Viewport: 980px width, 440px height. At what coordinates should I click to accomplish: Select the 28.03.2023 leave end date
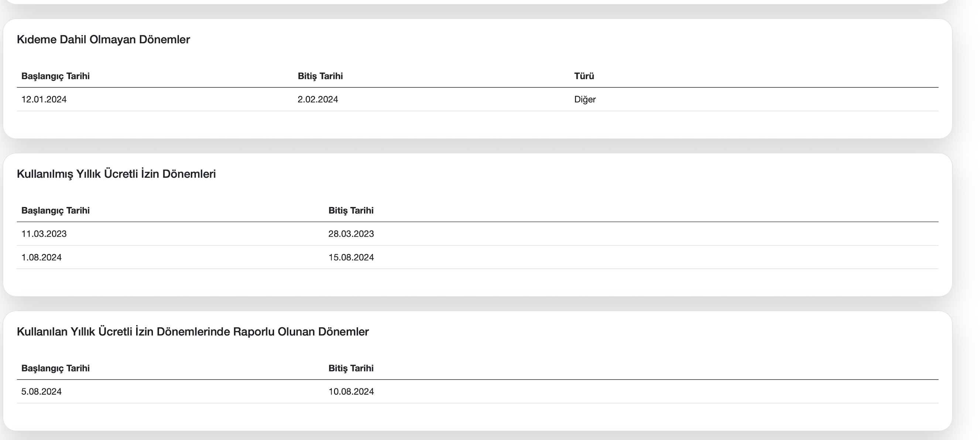click(x=351, y=234)
